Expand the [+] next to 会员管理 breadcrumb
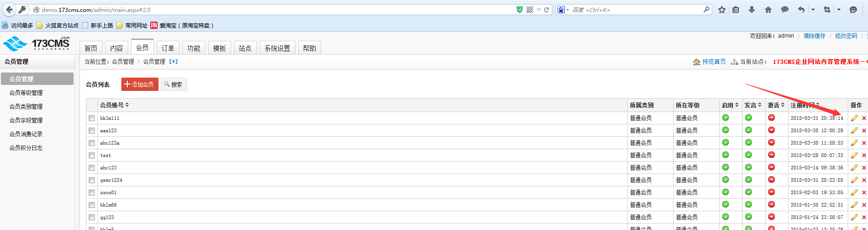Viewport: 868px width, 230px height. tap(173, 62)
